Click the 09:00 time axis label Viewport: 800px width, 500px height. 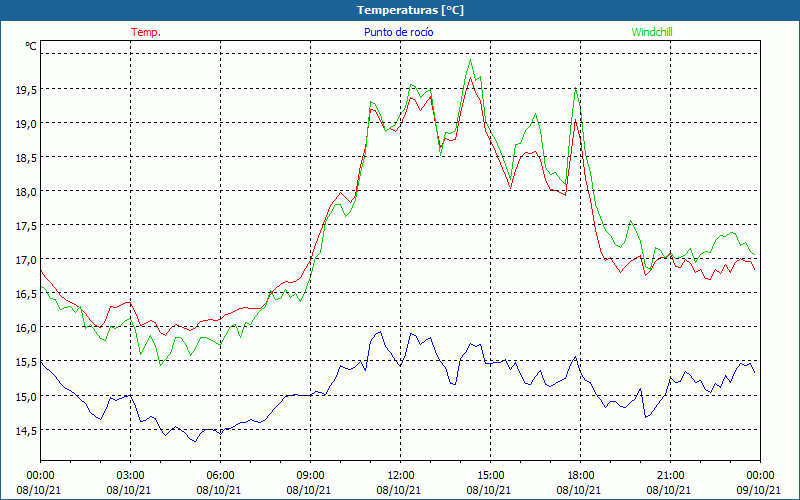(x=310, y=476)
